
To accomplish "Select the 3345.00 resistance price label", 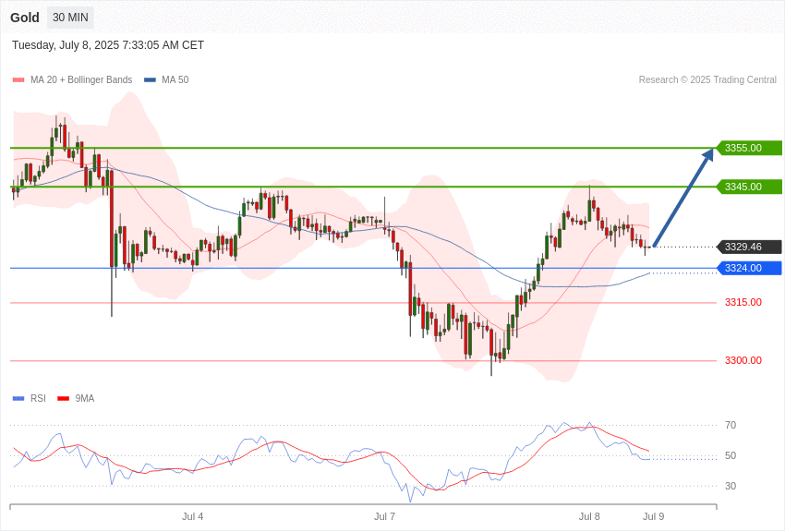I will tap(749, 187).
